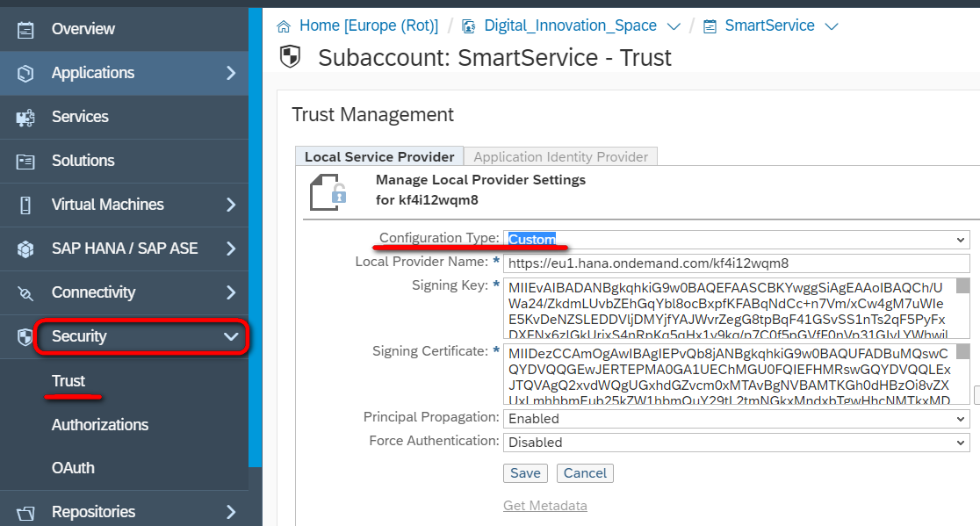Viewport: 980px width, 526px height.
Task: Select Trust under Security
Action: pyautogui.click(x=68, y=381)
